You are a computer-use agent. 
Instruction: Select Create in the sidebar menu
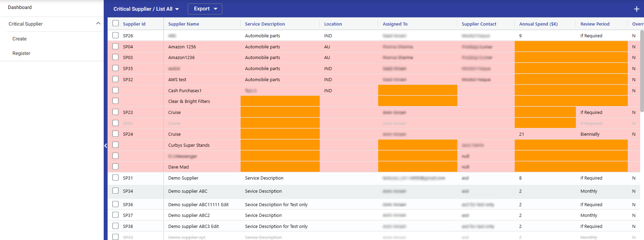pyautogui.click(x=19, y=39)
